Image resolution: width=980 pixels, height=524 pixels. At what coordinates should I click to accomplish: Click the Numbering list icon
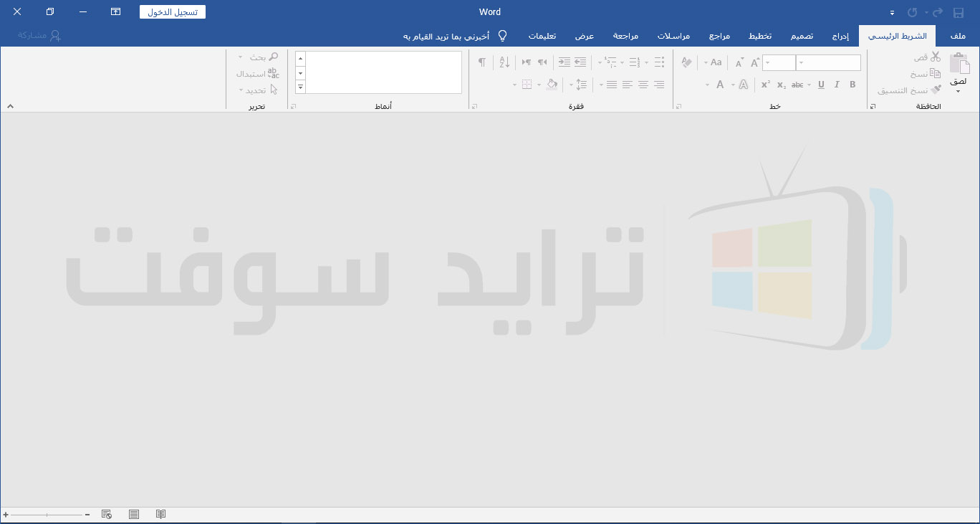click(x=635, y=62)
